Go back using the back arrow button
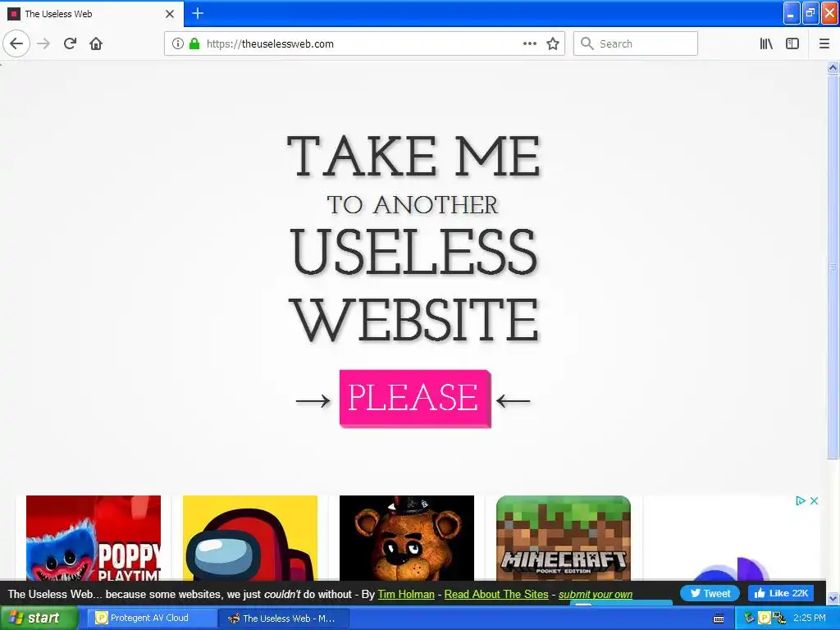The image size is (840, 630). pos(16,43)
